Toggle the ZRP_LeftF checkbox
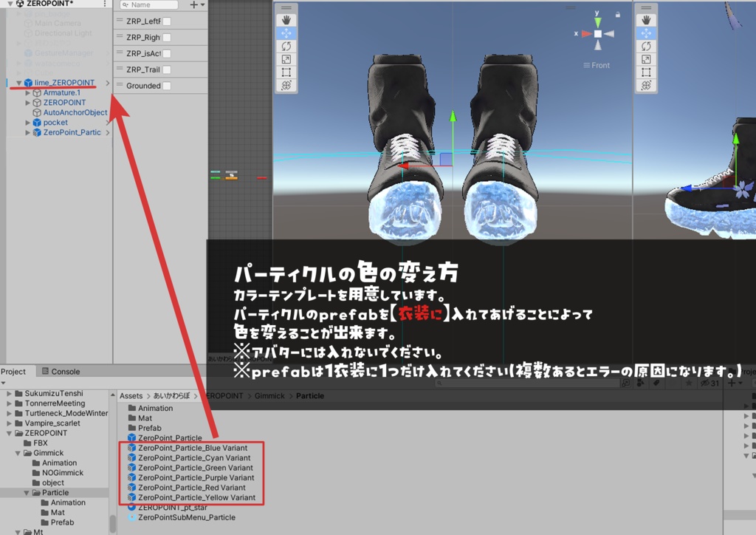Image resolution: width=756 pixels, height=535 pixels. (x=167, y=21)
